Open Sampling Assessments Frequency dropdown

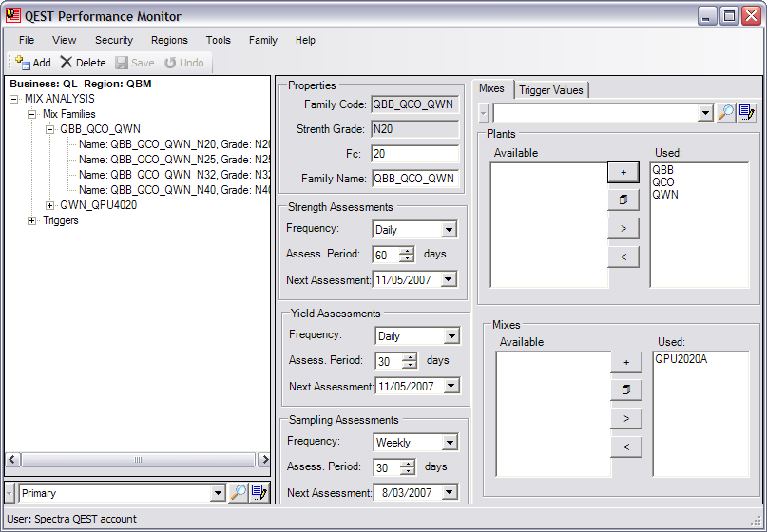(449, 443)
